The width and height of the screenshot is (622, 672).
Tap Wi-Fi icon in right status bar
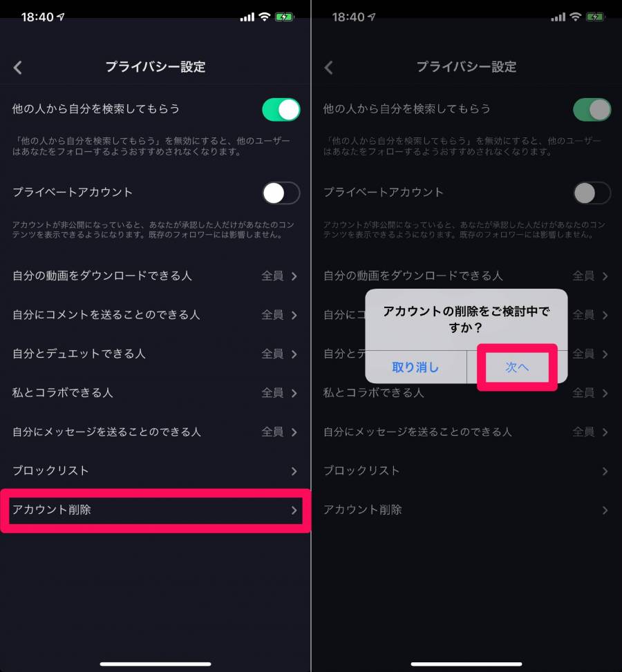(576, 17)
